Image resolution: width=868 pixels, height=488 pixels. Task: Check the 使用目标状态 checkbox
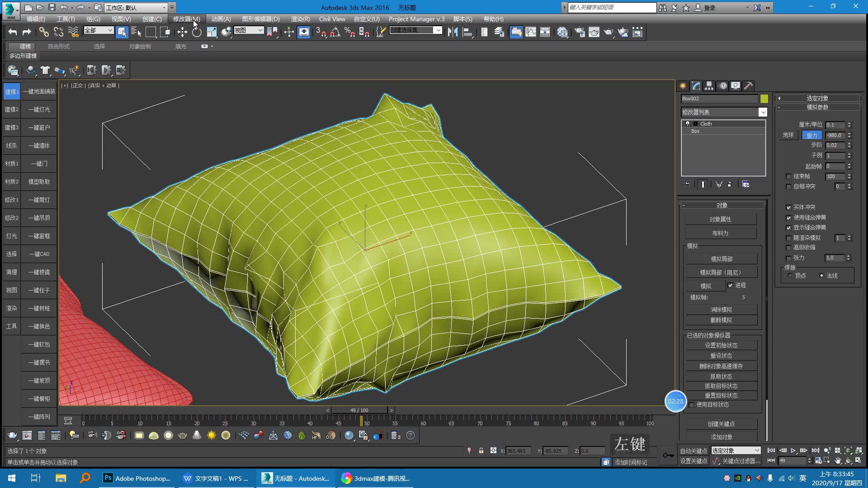click(691, 405)
